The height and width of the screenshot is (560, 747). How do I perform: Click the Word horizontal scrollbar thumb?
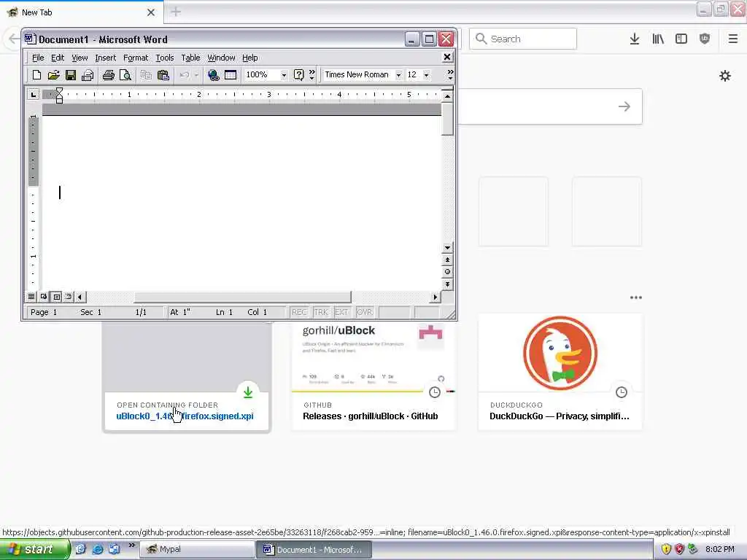click(x=242, y=297)
